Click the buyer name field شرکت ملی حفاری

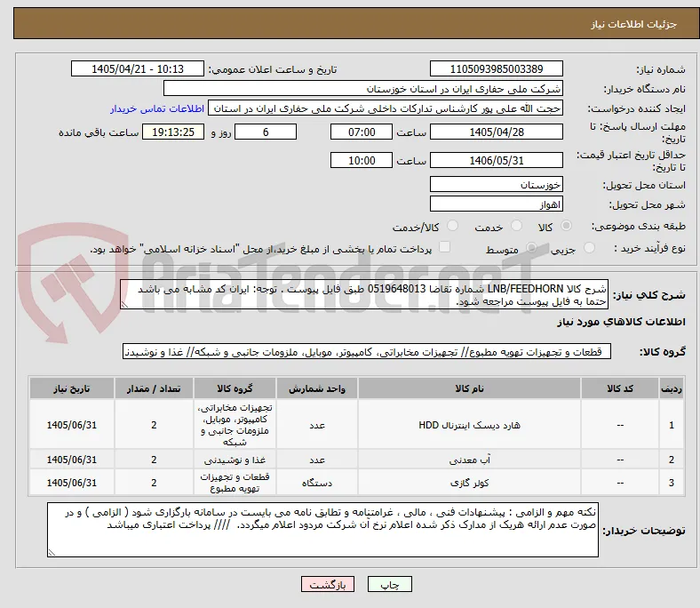tap(363, 89)
